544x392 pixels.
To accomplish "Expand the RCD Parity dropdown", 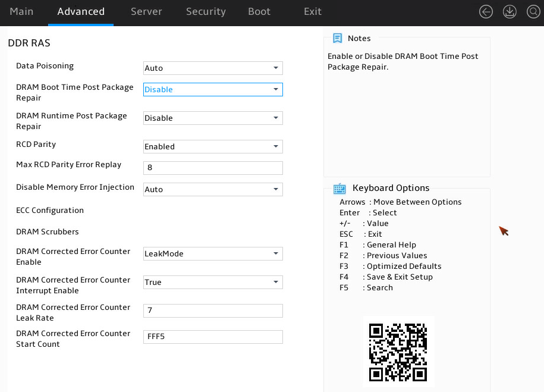I will point(213,146).
